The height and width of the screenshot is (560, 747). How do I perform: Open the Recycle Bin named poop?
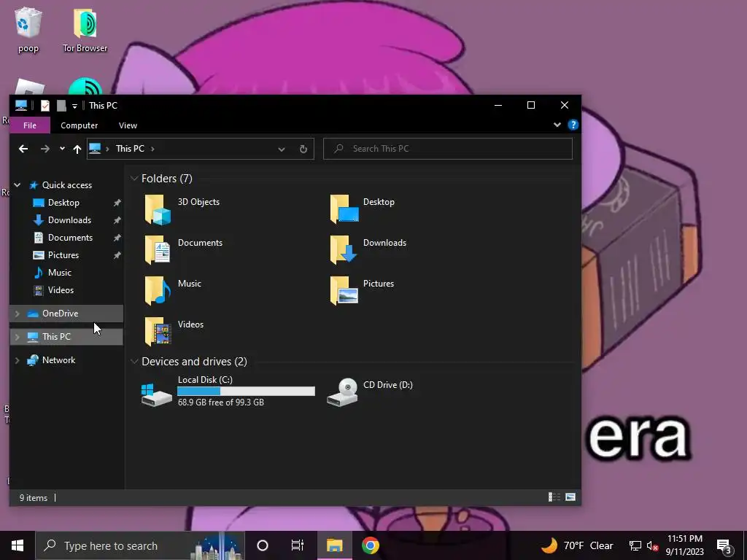pyautogui.click(x=28, y=30)
